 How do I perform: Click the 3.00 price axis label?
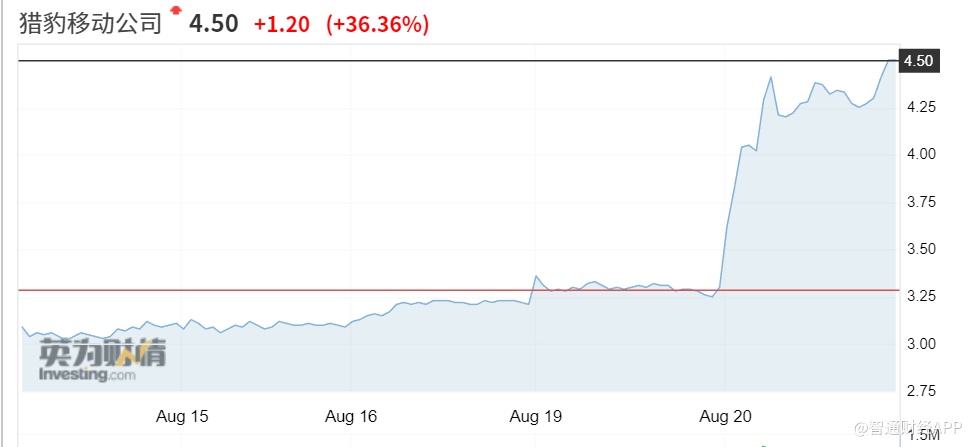pyautogui.click(x=919, y=344)
